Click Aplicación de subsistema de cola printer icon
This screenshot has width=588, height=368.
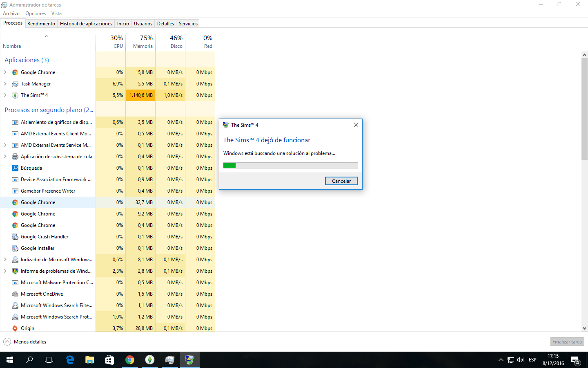15,157
